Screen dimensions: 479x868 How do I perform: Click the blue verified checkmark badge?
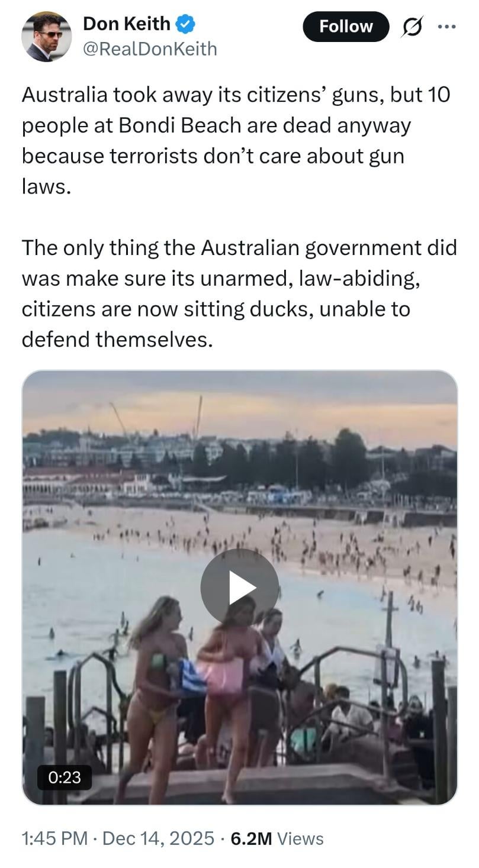click(187, 24)
